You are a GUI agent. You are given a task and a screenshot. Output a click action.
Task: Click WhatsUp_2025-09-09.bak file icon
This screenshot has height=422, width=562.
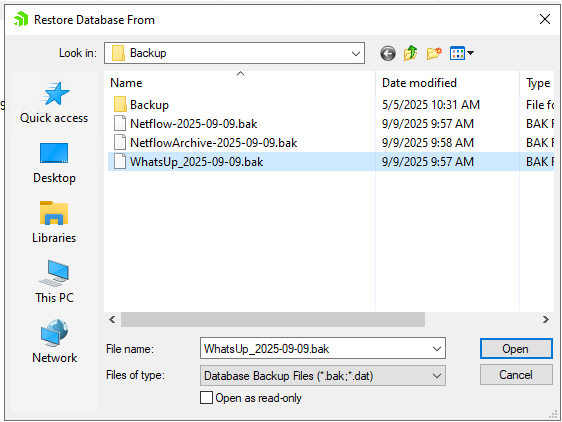120,162
